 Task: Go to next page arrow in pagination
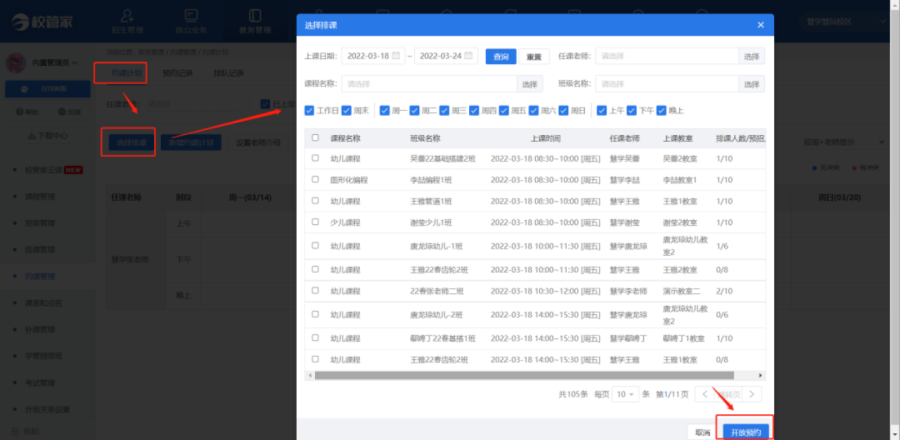753,394
